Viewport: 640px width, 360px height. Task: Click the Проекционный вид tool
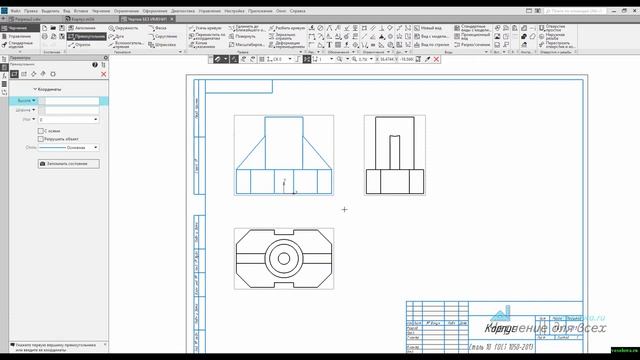pos(472,36)
